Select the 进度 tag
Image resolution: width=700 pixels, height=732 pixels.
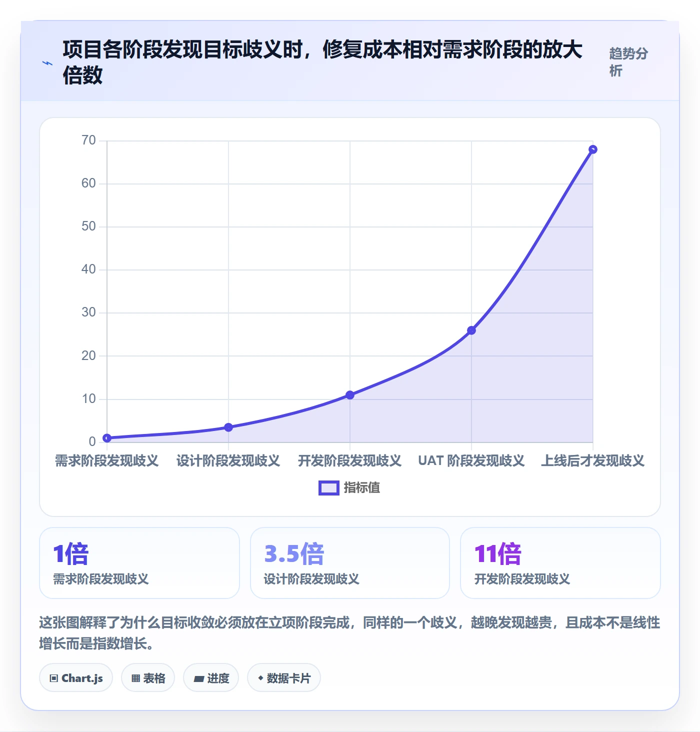coord(211,678)
